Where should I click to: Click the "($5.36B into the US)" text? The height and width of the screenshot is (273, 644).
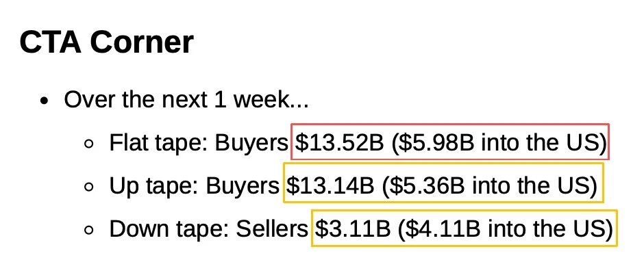click(x=490, y=186)
